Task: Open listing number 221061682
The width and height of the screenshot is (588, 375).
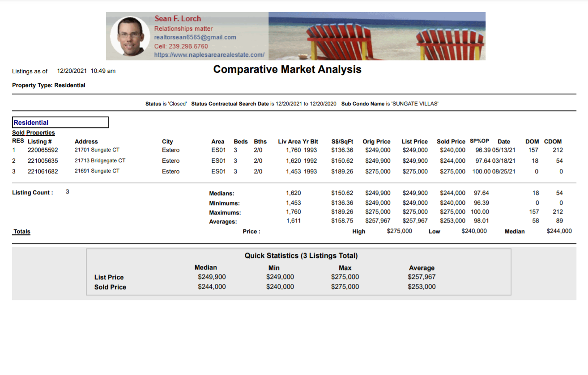Action: (x=43, y=172)
